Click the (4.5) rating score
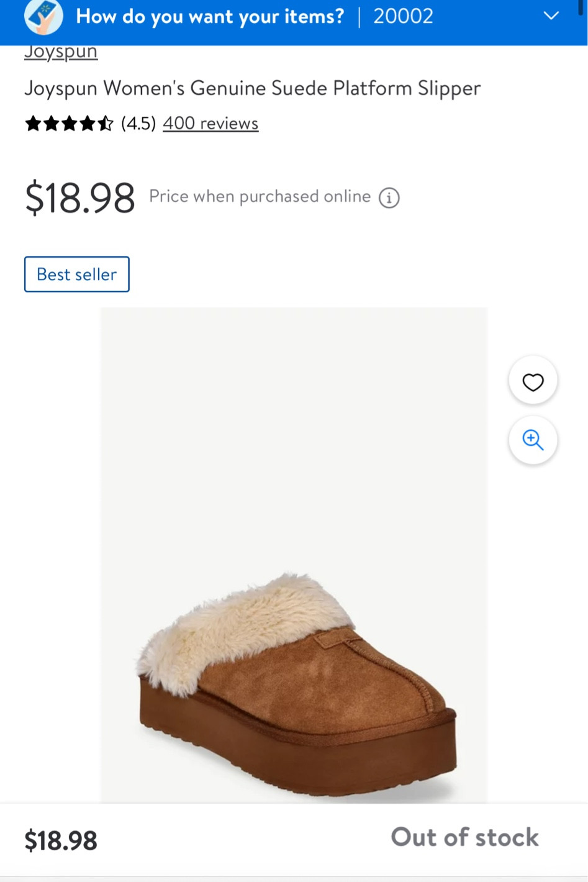 138,124
